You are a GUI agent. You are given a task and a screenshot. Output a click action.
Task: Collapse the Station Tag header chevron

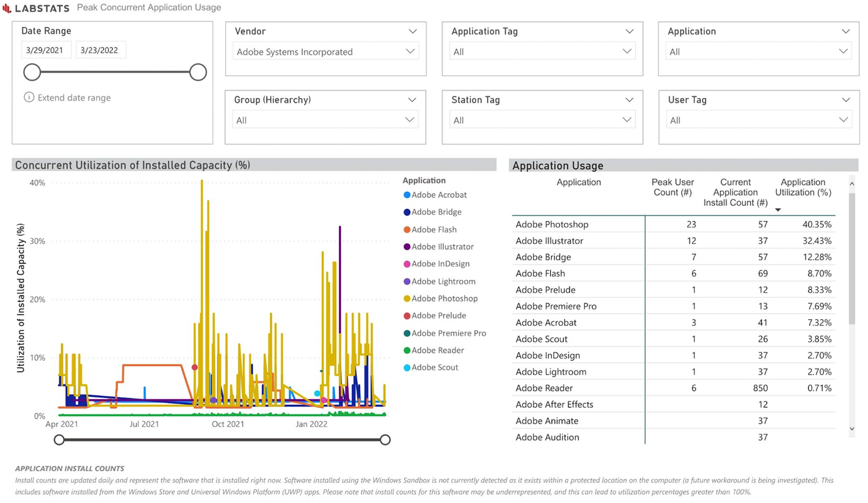click(629, 99)
